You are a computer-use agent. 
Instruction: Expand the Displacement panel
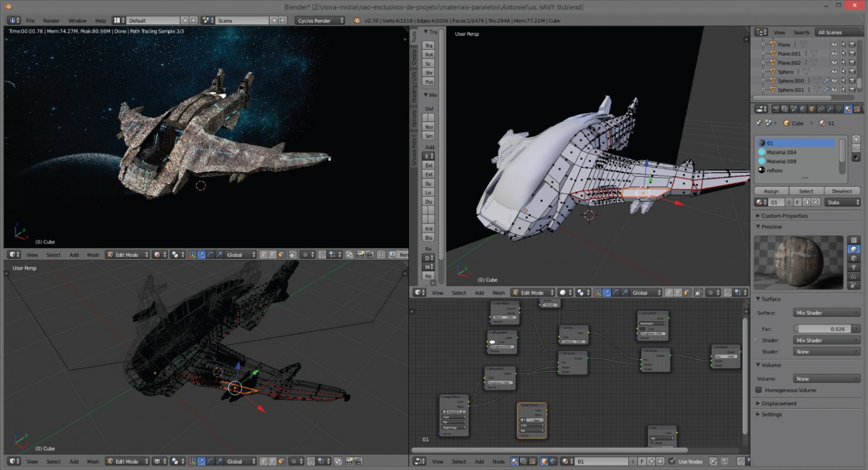(x=779, y=404)
